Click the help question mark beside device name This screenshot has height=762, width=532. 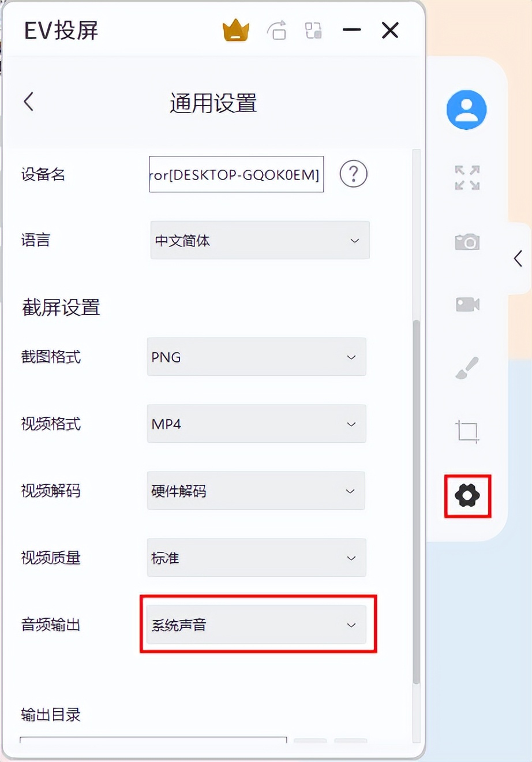coord(354,174)
